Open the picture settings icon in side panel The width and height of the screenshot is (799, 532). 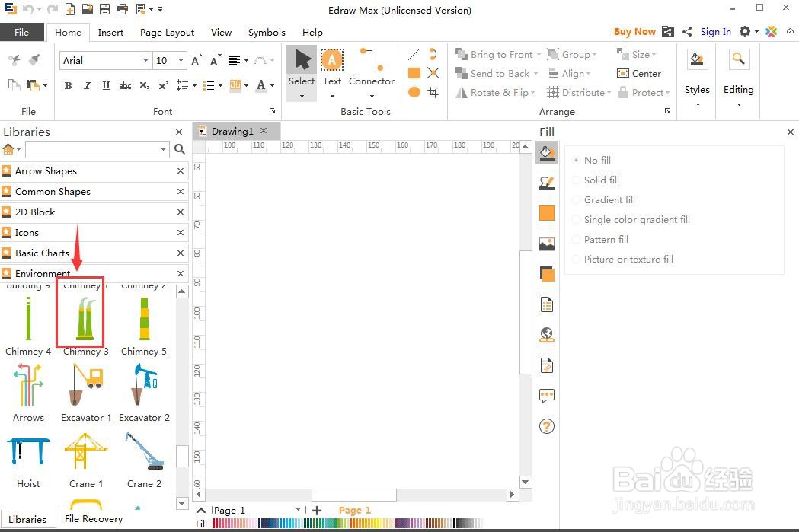coord(547,244)
